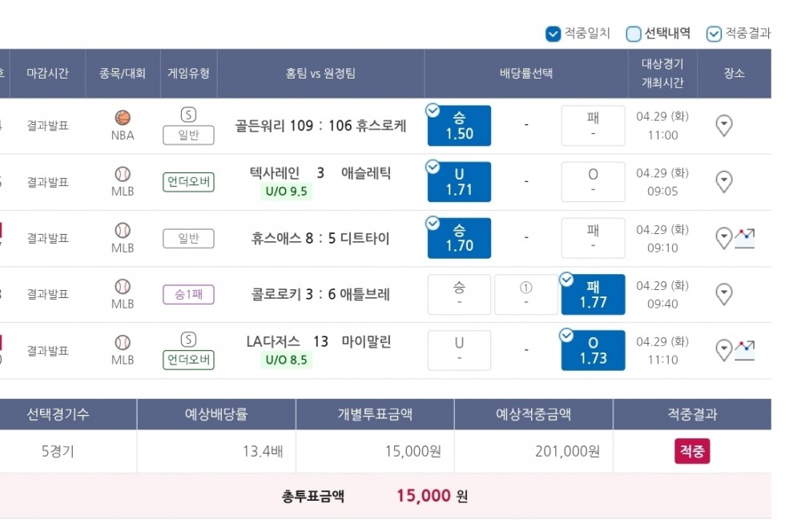Click the 마감시간 column header
Image resolution: width=785 pixels, height=532 pixels.
coord(47,73)
